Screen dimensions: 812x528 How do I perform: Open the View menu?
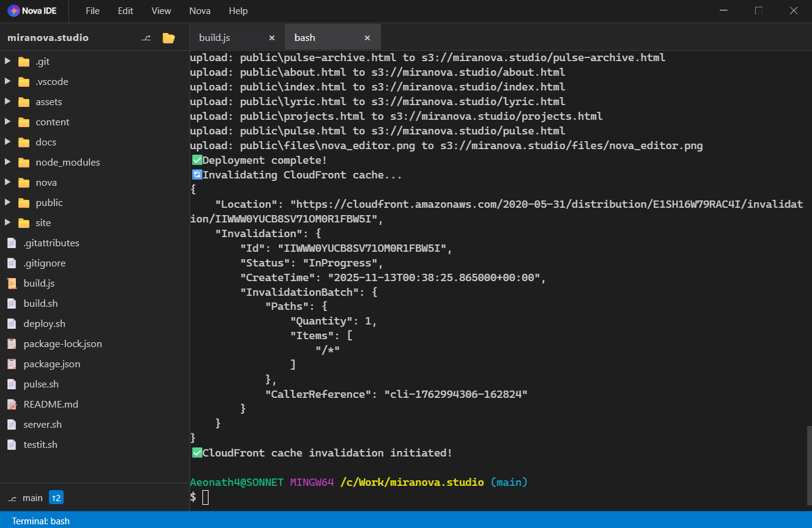[x=161, y=10]
